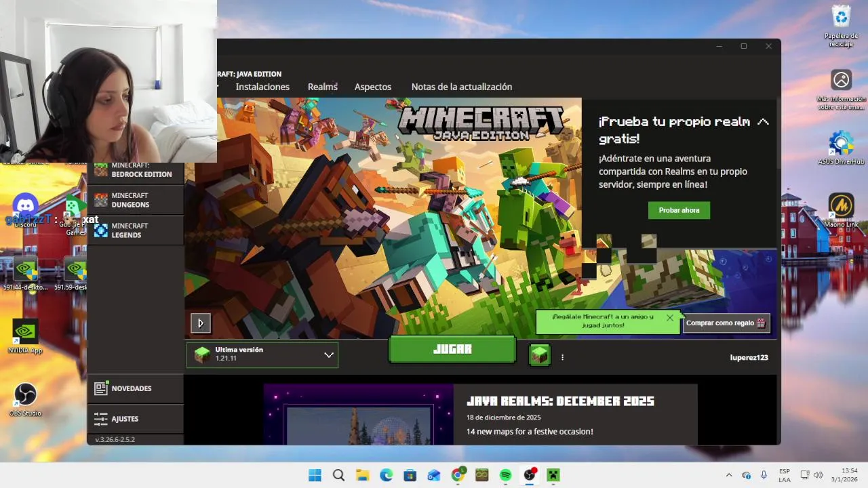Viewport: 868px width, 488px height.
Task: Click microphone icon in system tray
Action: click(x=764, y=475)
